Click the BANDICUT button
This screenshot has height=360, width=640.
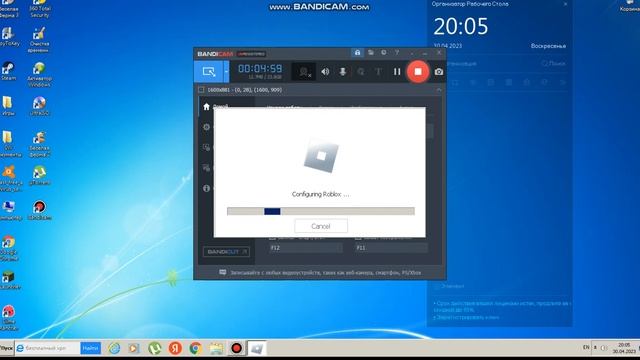(x=227, y=252)
